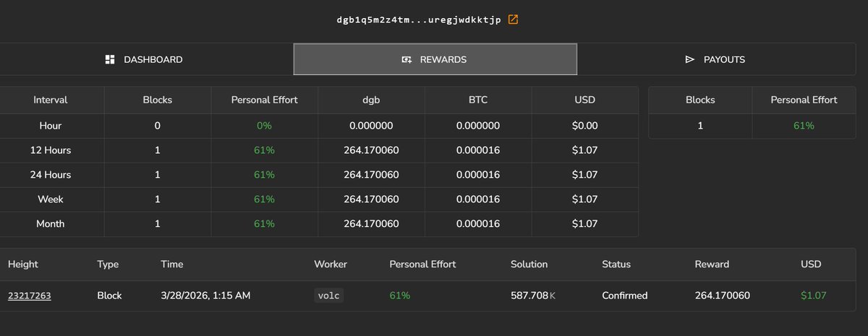The height and width of the screenshot is (336, 868).
Task: Click the Status column header
Action: (616, 264)
